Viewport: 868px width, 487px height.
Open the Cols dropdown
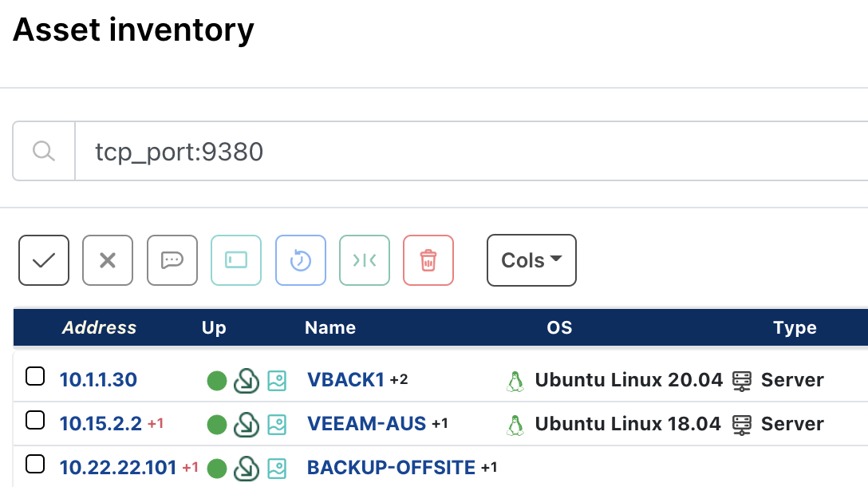531,259
